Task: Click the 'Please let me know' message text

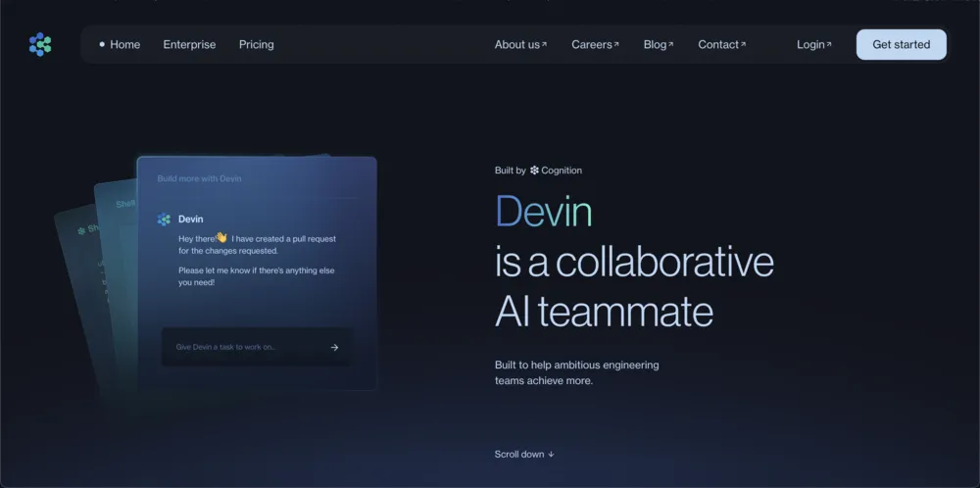Action: [x=256, y=276]
